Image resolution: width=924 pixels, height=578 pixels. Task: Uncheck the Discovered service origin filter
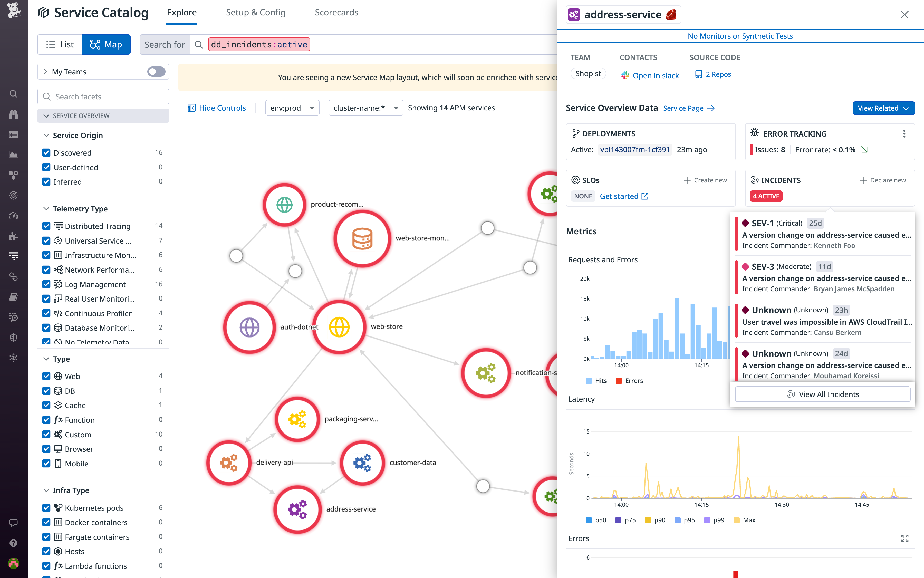(x=47, y=152)
